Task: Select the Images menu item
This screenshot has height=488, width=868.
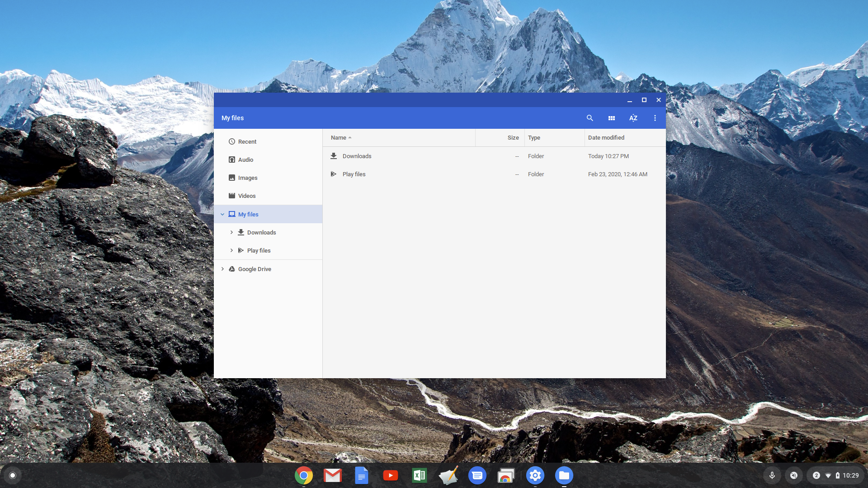Action: pyautogui.click(x=247, y=178)
